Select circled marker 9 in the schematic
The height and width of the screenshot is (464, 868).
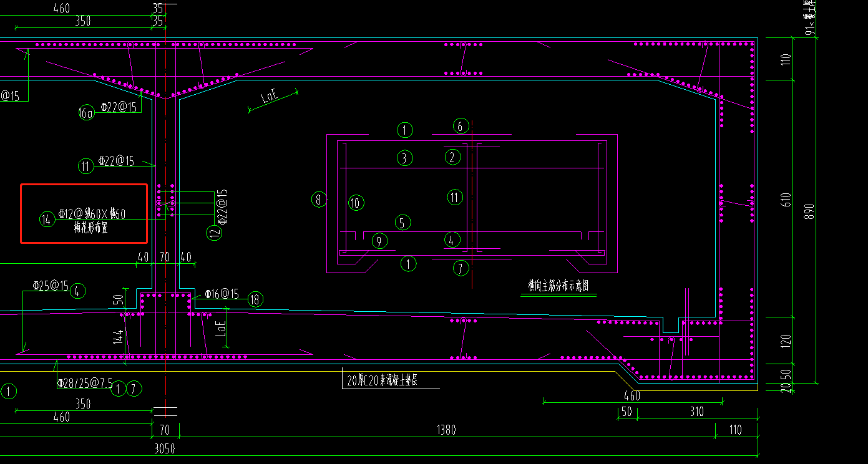[x=379, y=241]
